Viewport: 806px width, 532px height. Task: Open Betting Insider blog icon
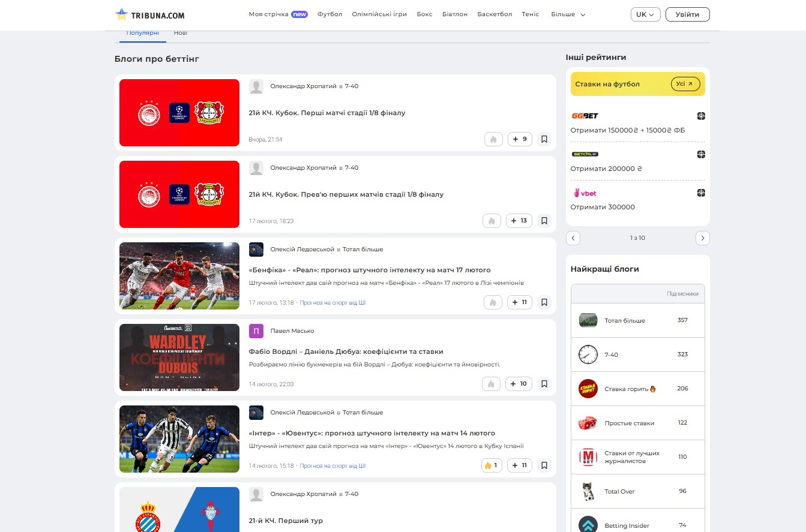(x=588, y=525)
